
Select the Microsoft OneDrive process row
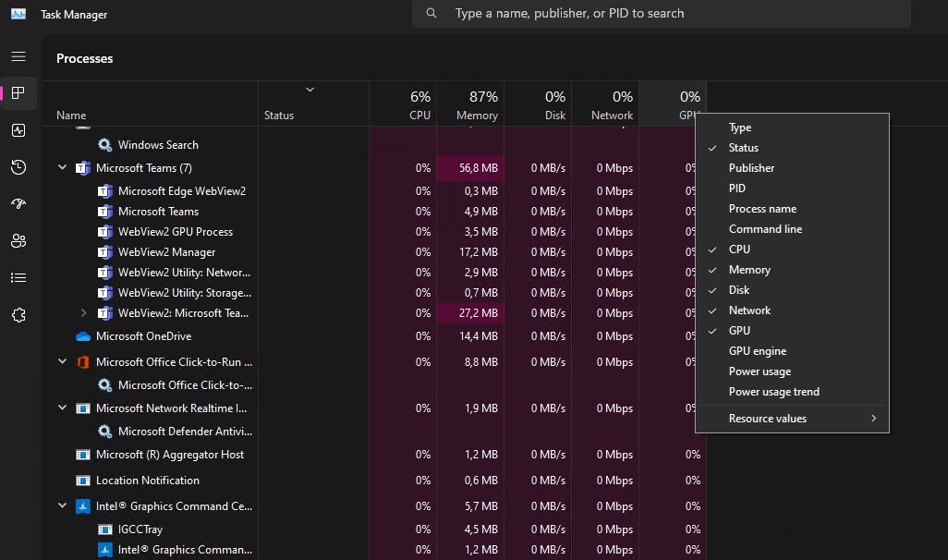[x=373, y=336]
